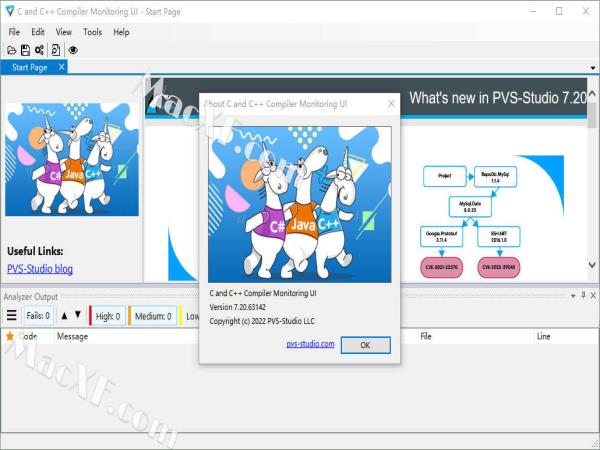
Task: Maximize the Compiler Monitoring UI window
Action: (559, 11)
